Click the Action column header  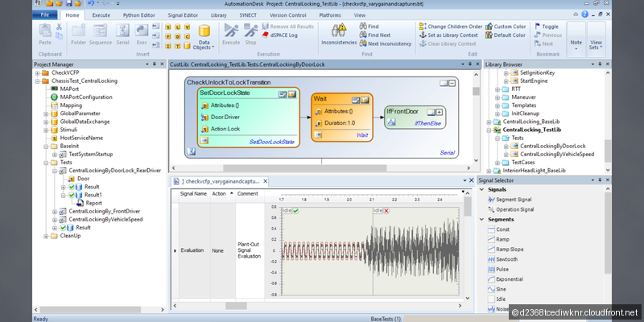[222, 194]
